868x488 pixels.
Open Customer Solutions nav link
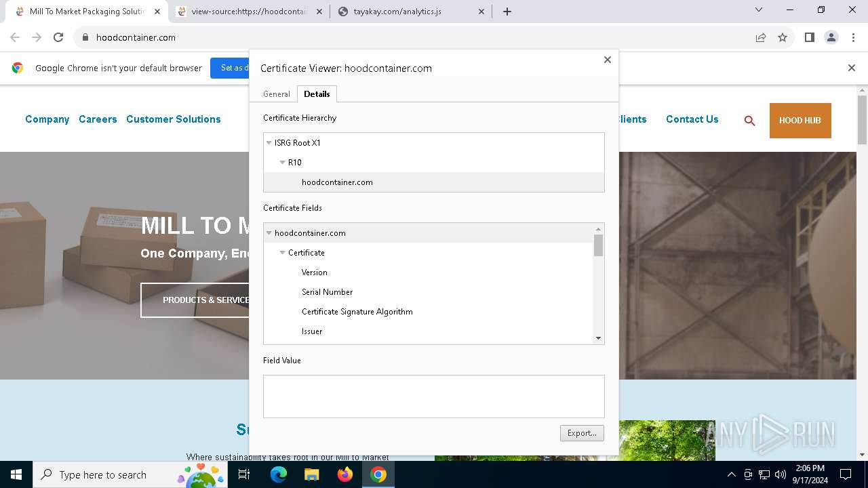point(174,119)
